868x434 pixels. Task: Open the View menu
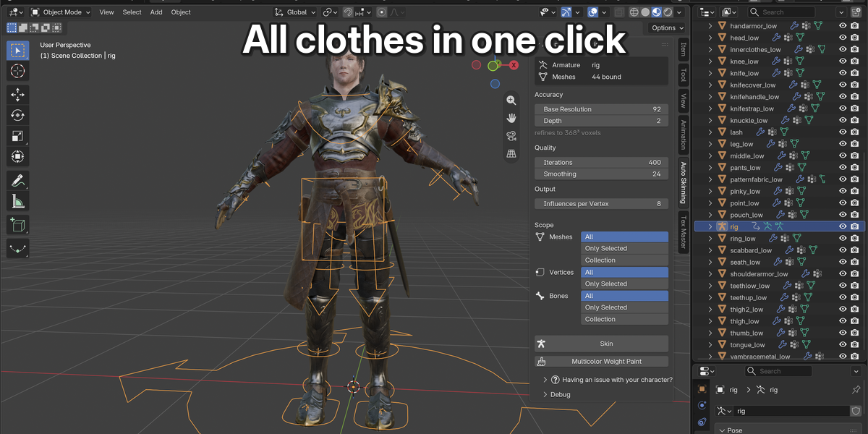pyautogui.click(x=106, y=12)
